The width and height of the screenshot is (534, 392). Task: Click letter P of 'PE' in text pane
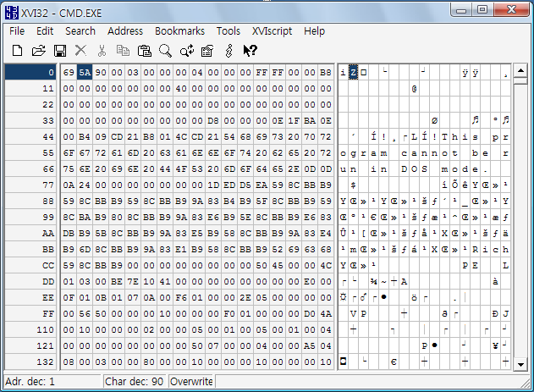tap(465, 265)
